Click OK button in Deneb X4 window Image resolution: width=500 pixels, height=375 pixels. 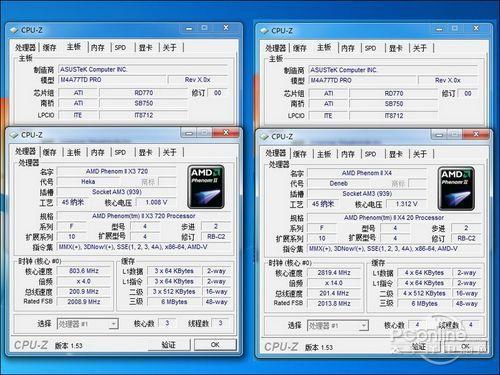pyautogui.click(x=465, y=347)
